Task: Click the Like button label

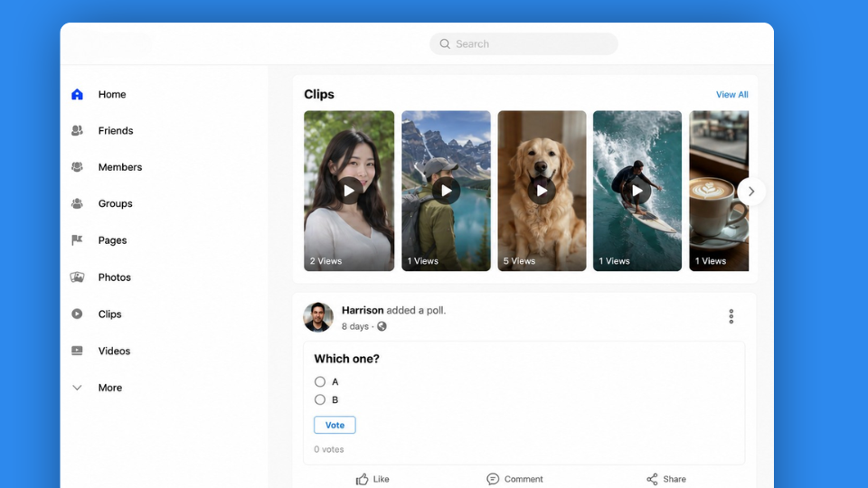Action: [x=381, y=479]
